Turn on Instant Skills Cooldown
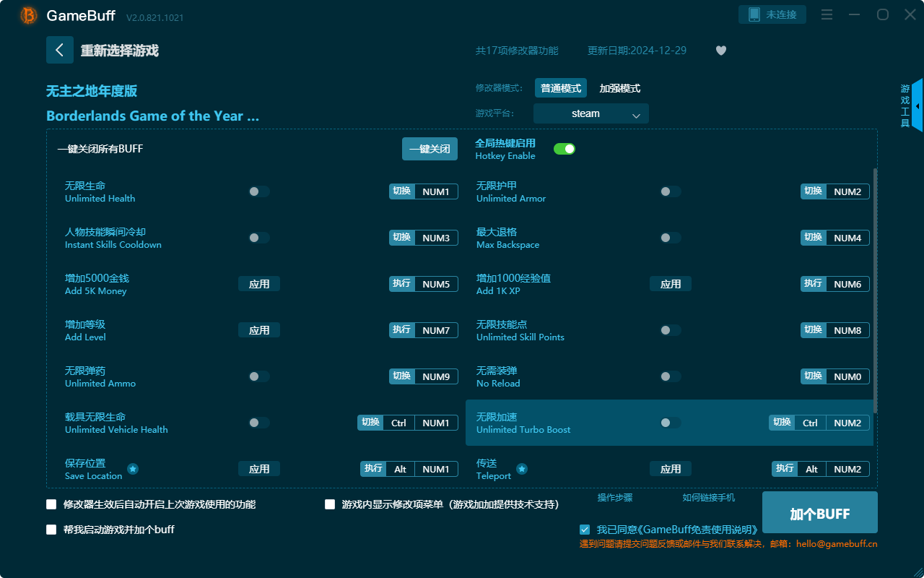 click(259, 238)
